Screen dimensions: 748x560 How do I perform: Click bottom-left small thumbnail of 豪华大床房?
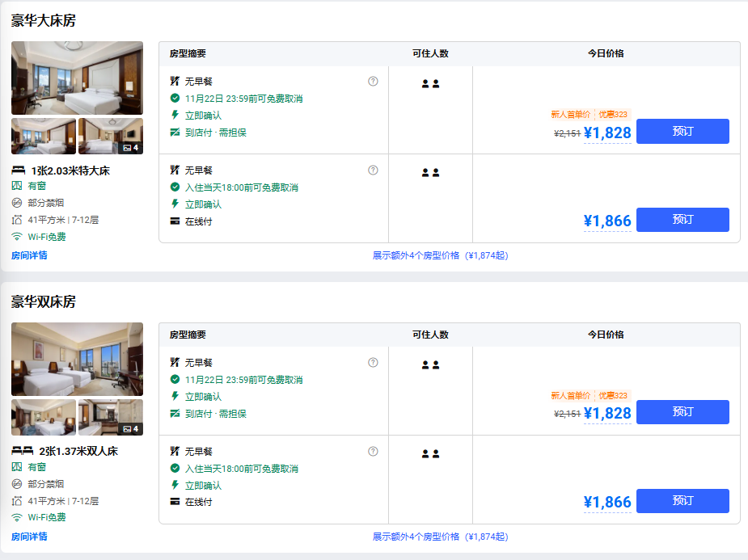click(44, 136)
